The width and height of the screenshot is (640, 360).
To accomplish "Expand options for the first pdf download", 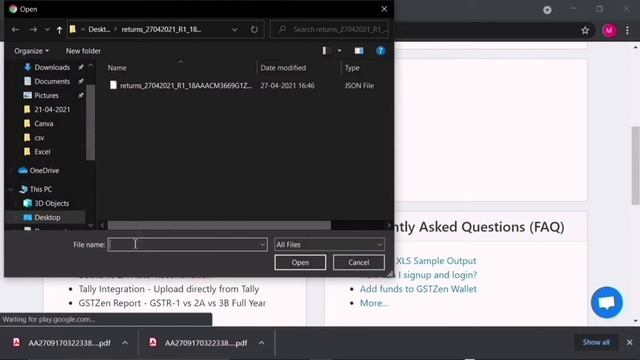I will 125,343.
